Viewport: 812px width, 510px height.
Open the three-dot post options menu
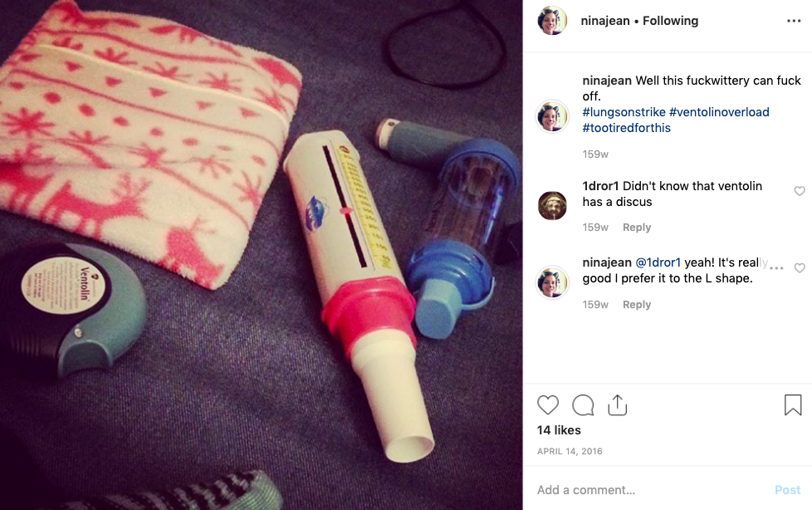[794, 21]
